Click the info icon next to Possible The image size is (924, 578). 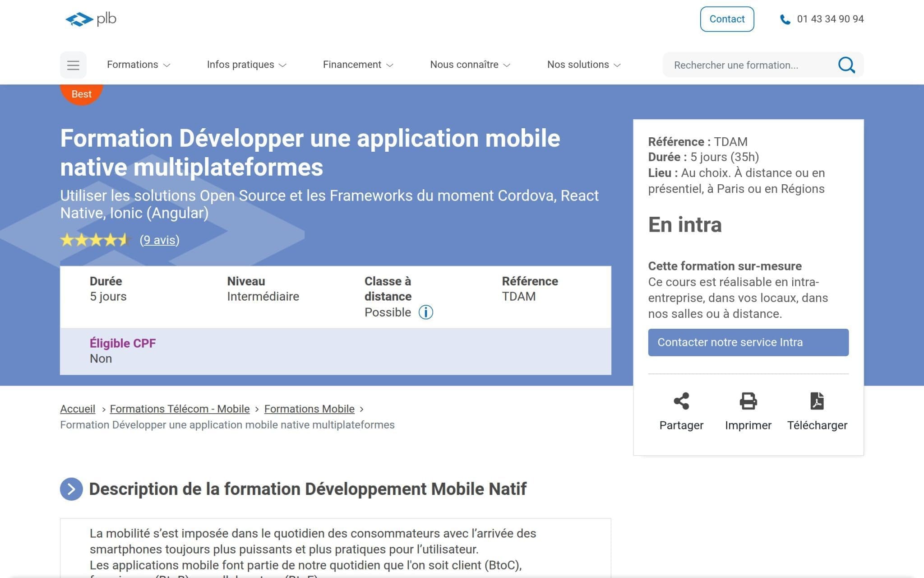click(425, 312)
